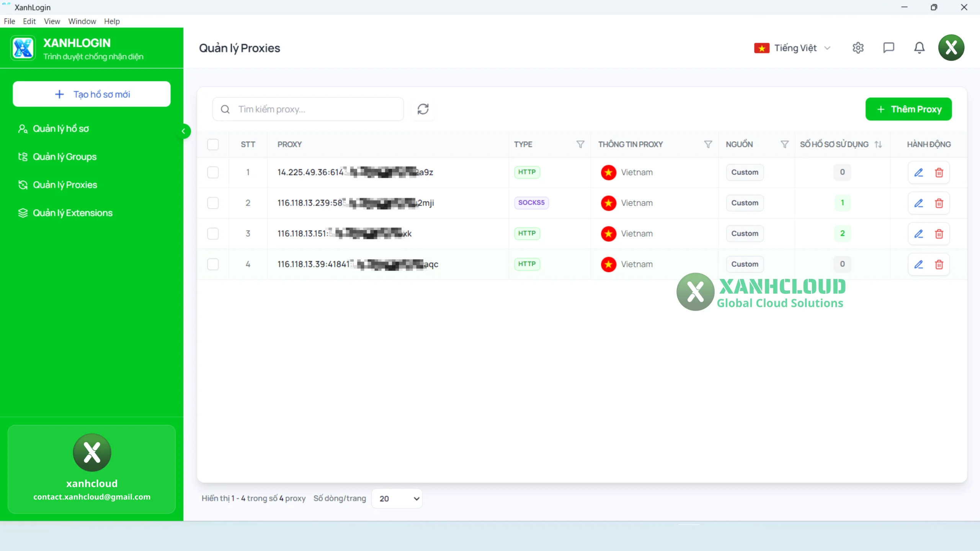This screenshot has height=551, width=980.
Task: Click the Vietnam flag in row 1
Action: [608, 172]
